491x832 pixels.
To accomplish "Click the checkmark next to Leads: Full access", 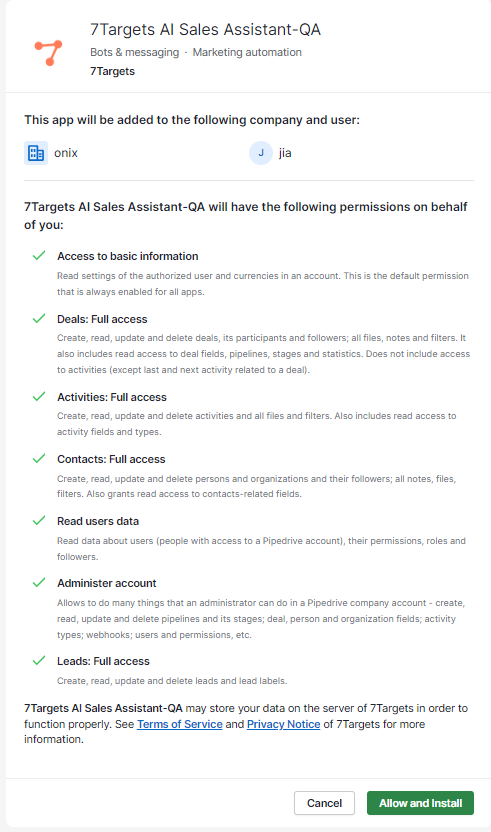I will pos(39,661).
